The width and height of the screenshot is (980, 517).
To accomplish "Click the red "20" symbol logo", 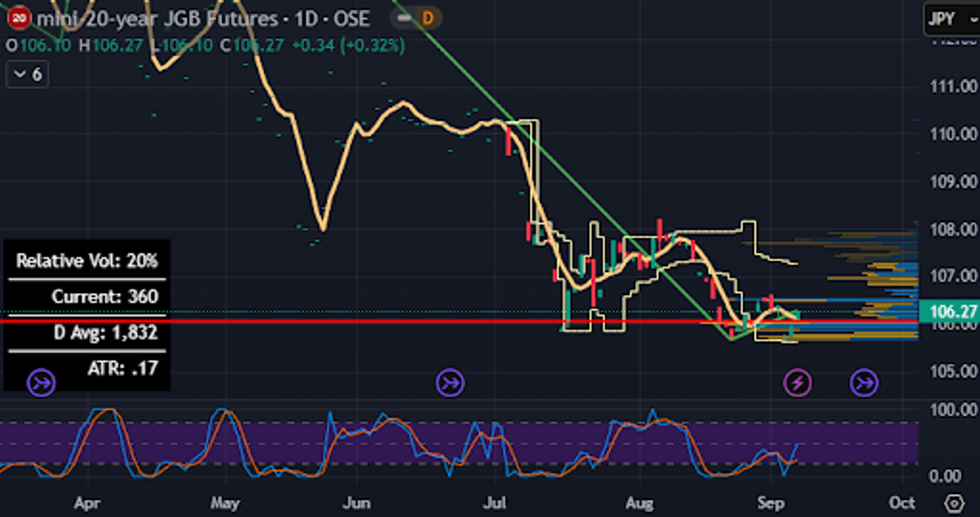I will [x=18, y=18].
